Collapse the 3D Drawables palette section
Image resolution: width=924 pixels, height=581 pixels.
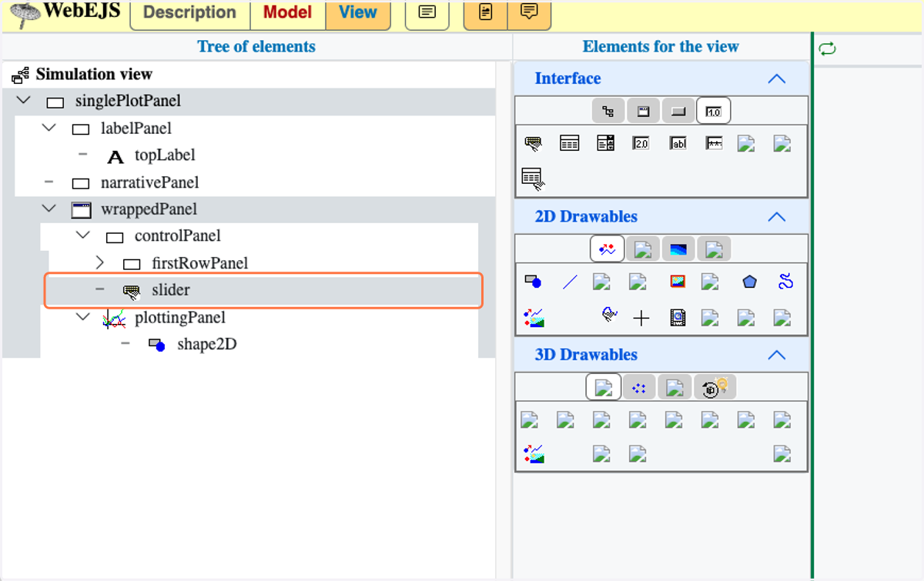tap(777, 355)
